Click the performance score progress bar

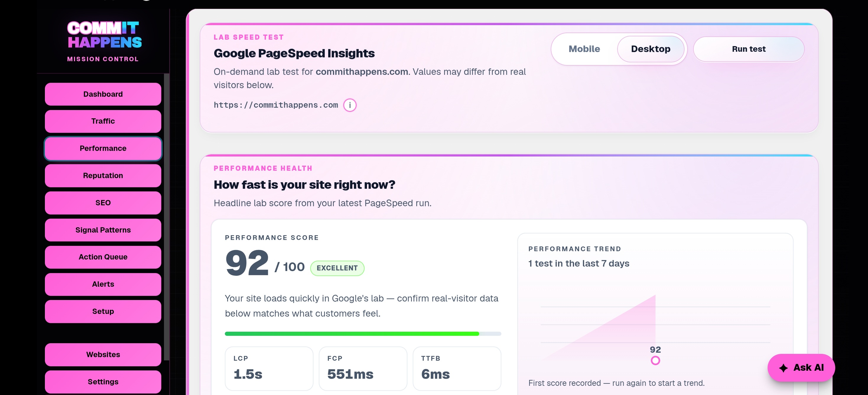363,334
